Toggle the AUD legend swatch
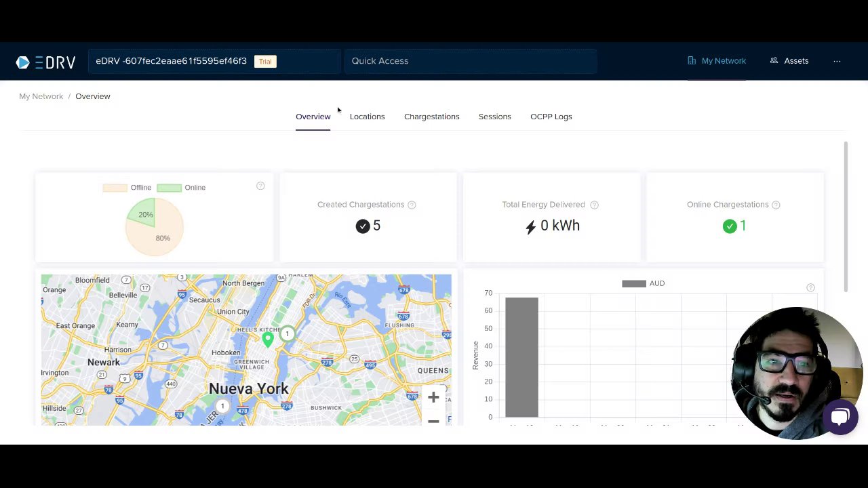The image size is (868, 488). [634, 283]
